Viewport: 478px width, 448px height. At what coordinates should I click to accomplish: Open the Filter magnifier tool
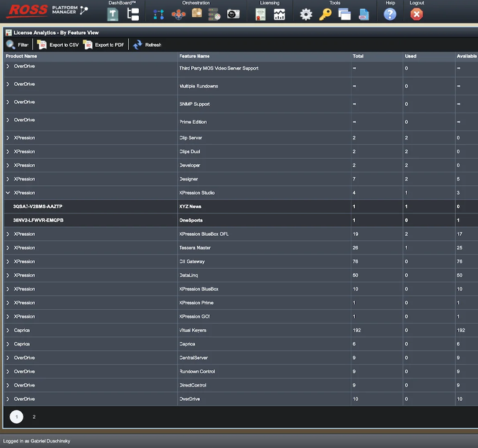coord(17,45)
